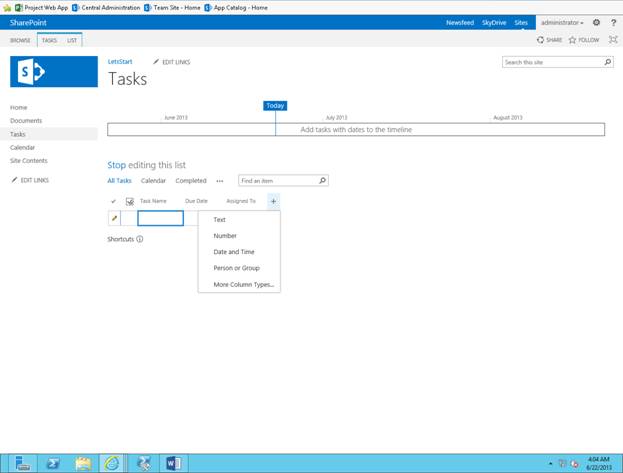The width and height of the screenshot is (623, 473).
Task: Click the SharePoint site logo
Action: coord(54,72)
